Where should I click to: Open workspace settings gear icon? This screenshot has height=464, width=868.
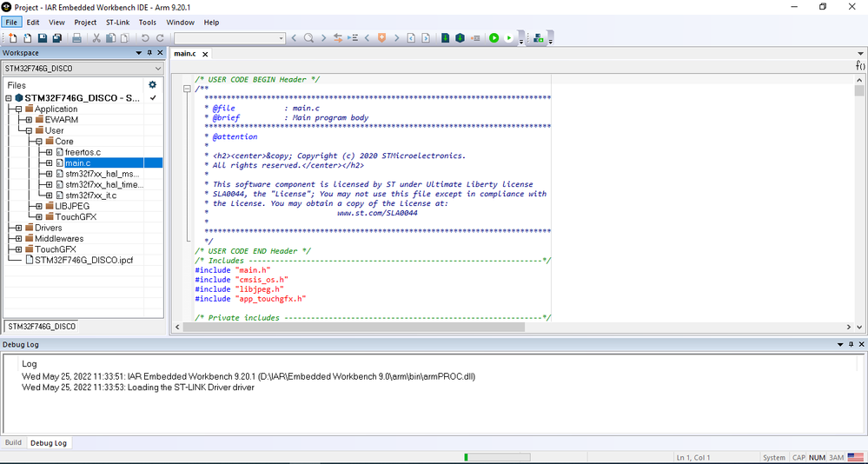pos(152,84)
